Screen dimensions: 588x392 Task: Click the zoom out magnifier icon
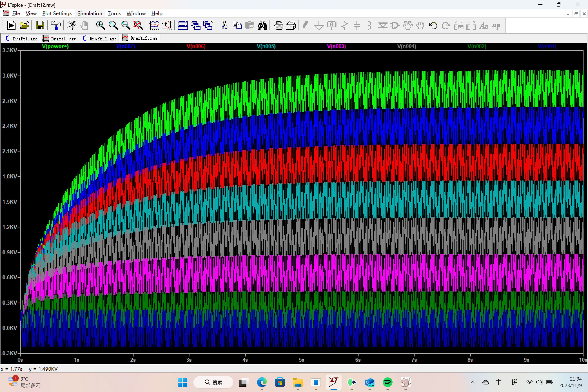[x=126, y=26]
